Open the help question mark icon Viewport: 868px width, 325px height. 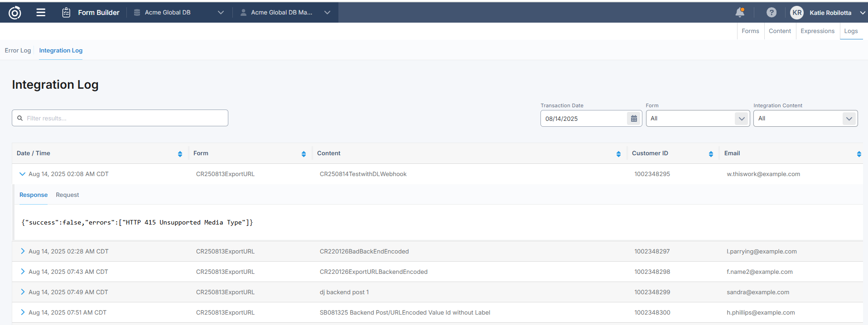tap(771, 13)
